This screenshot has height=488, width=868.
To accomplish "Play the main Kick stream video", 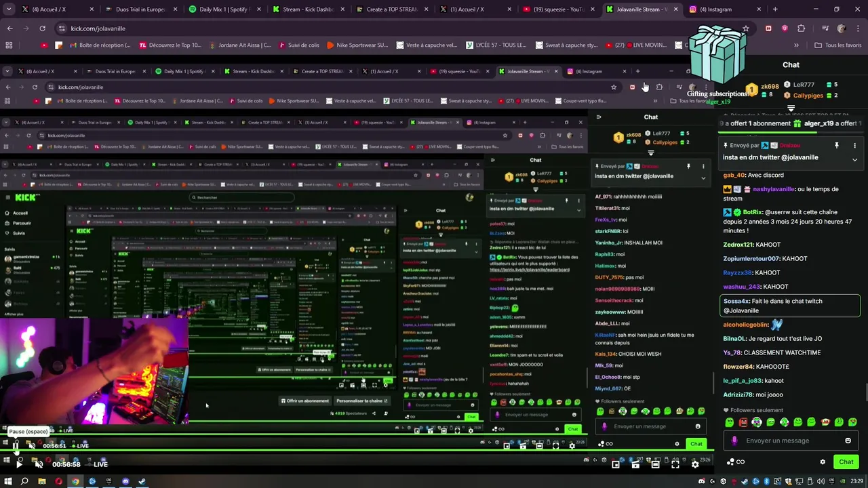I will click(x=19, y=464).
